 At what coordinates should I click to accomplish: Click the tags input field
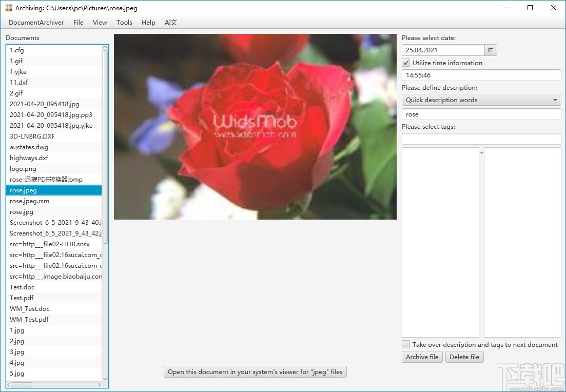pos(481,139)
